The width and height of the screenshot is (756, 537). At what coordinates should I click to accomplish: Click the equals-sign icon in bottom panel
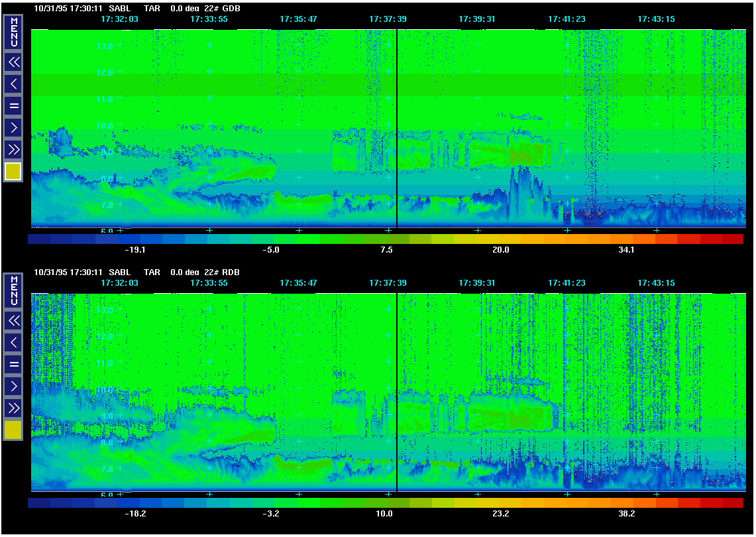coord(13,364)
